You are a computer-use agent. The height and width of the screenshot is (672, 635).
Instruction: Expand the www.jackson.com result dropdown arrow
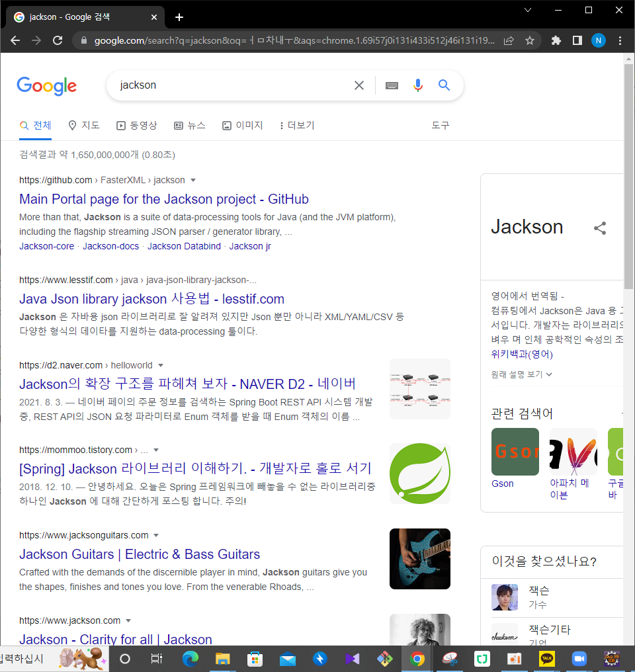(128, 621)
